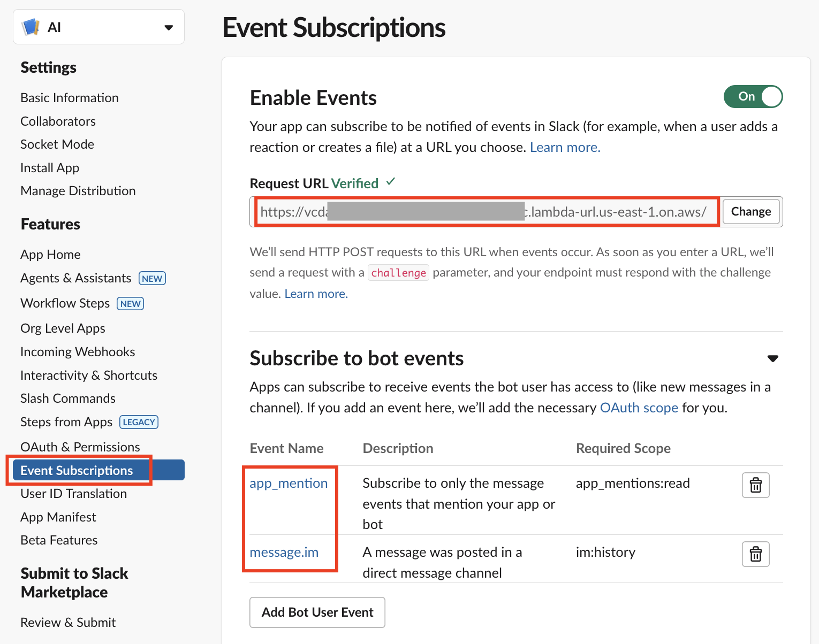Open the App Manifest page
Viewport: 819px width, 644px height.
tap(58, 517)
